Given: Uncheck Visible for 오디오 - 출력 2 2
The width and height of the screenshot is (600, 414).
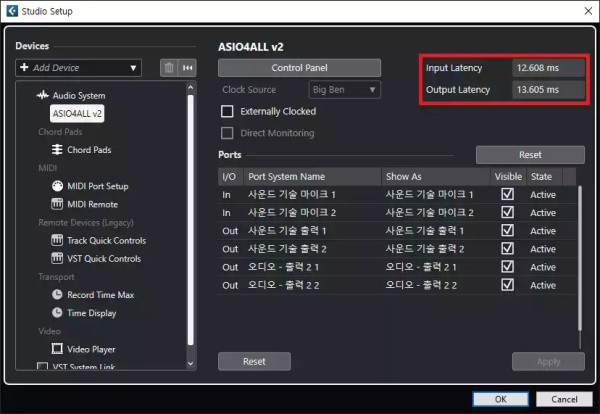Looking at the screenshot, I should [507, 285].
